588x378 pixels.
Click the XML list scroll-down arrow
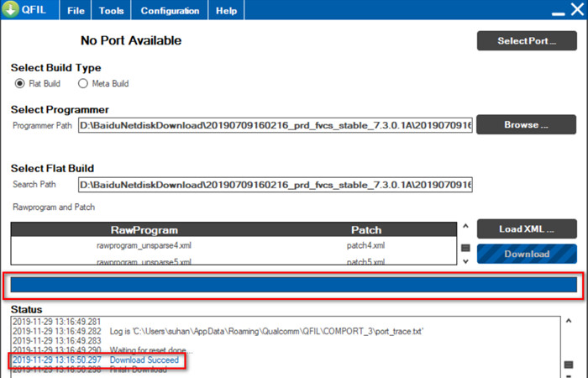(x=465, y=261)
